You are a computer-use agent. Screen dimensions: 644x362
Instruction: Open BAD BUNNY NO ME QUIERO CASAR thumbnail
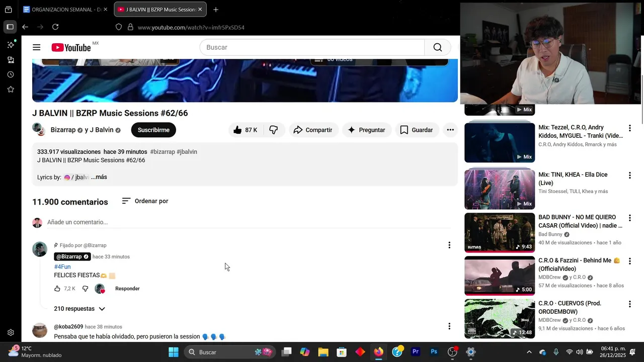[x=500, y=232]
